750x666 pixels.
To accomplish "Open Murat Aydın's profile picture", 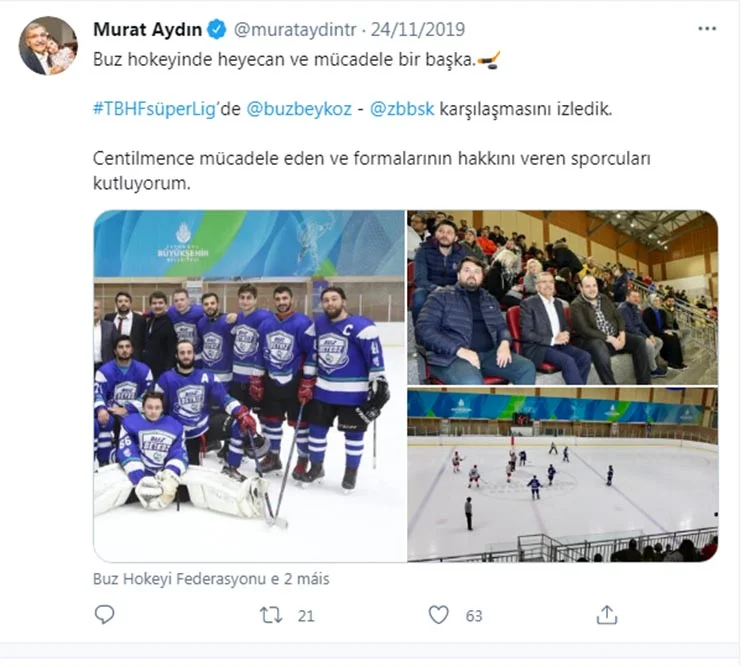I will [48, 46].
